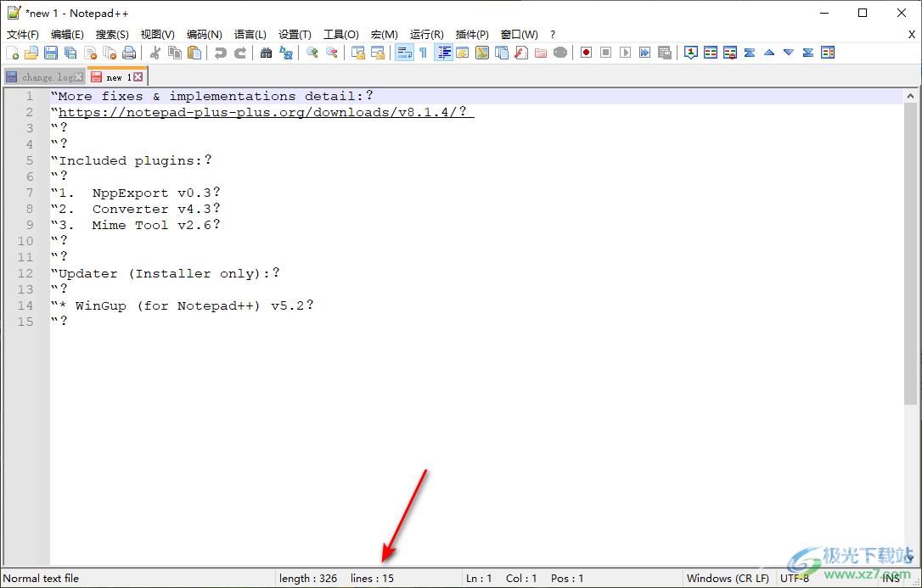Copy selection using the Copy toolbar icon
The height and width of the screenshot is (588, 922).
click(175, 53)
